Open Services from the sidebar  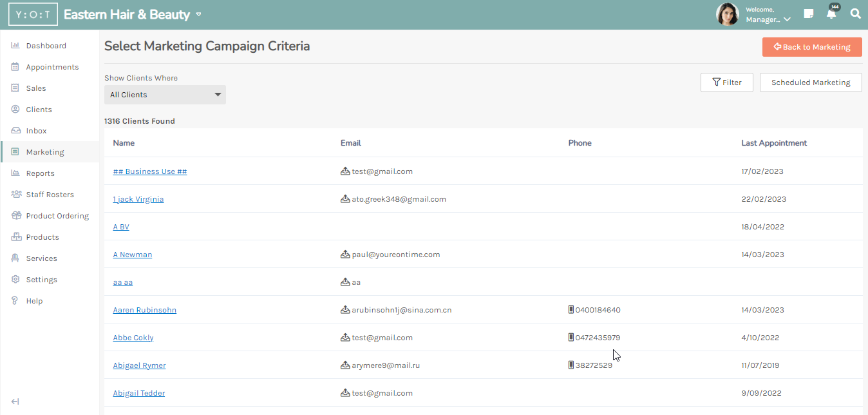41,258
